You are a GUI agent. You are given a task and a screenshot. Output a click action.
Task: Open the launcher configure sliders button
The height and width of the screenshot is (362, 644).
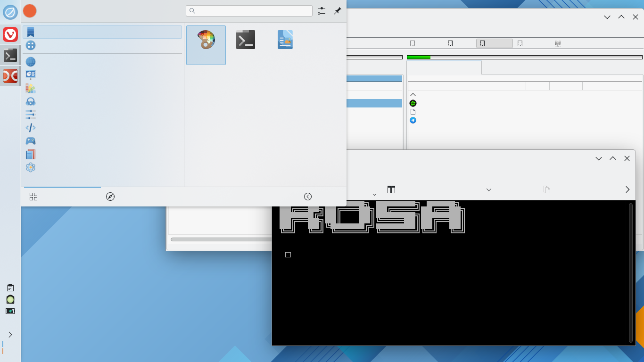(322, 11)
